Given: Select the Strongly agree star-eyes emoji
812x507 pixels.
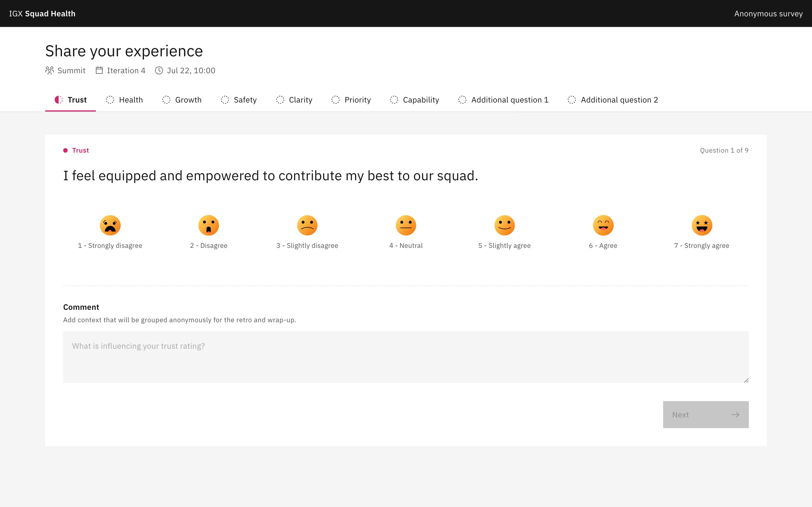Looking at the screenshot, I should (x=702, y=225).
